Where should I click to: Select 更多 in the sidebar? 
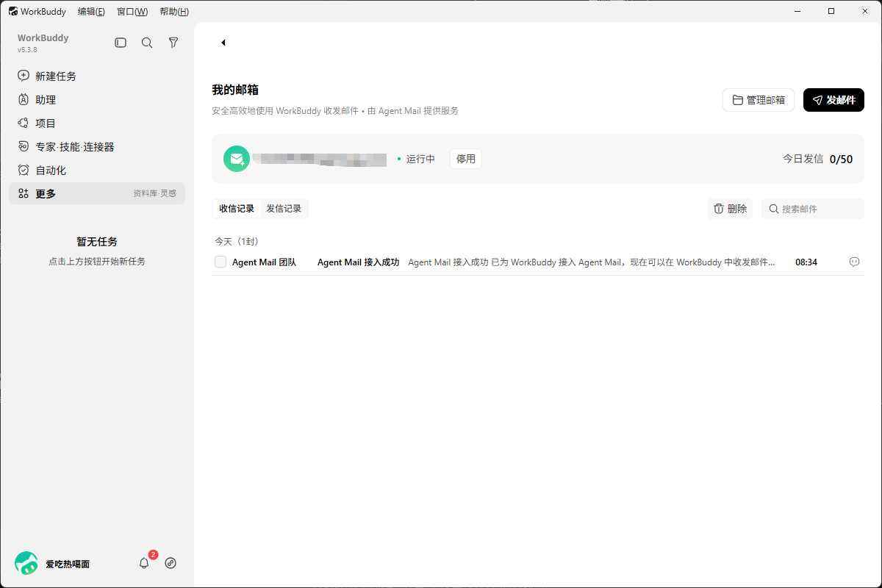(97, 193)
